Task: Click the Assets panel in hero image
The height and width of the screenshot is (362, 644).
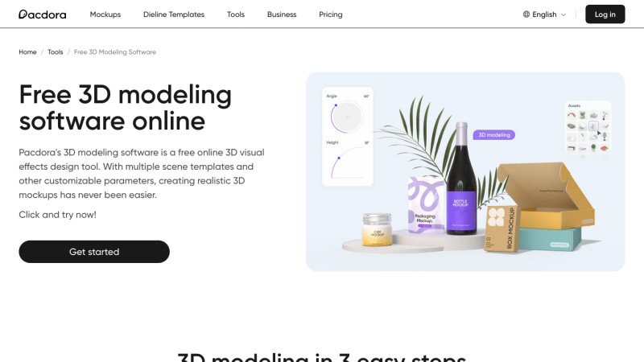Action: [x=588, y=128]
